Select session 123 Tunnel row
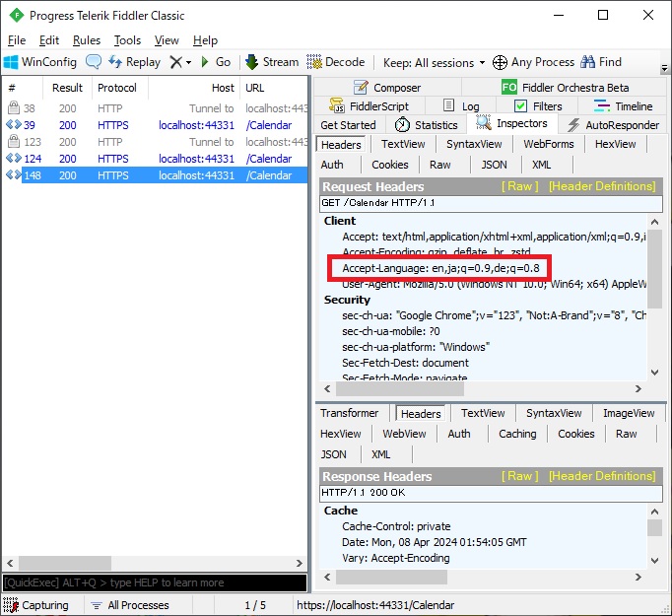The height and width of the screenshot is (616, 672). (155, 142)
